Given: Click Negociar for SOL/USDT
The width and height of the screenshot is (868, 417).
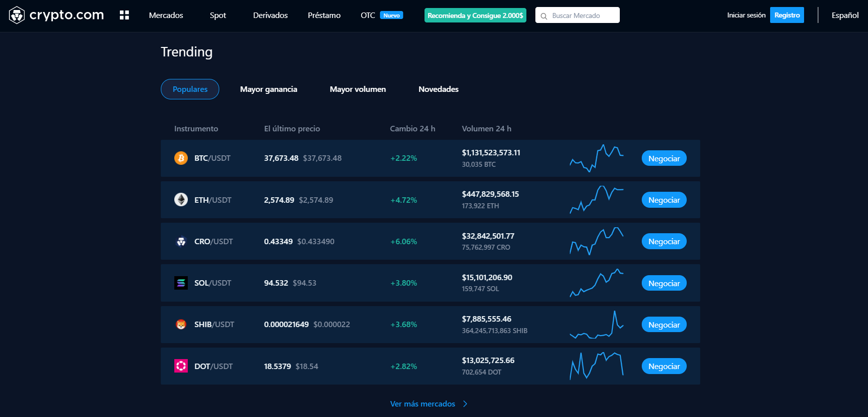Looking at the screenshot, I should click(x=664, y=283).
